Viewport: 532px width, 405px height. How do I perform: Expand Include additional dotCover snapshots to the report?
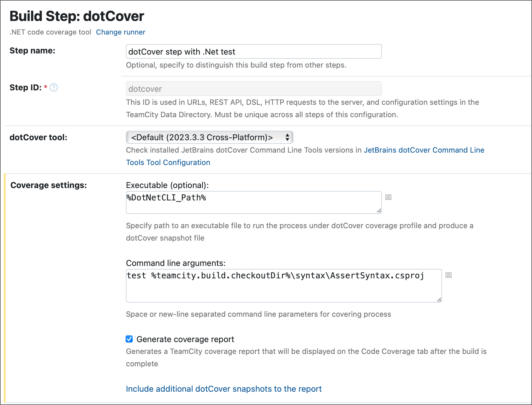pos(224,389)
